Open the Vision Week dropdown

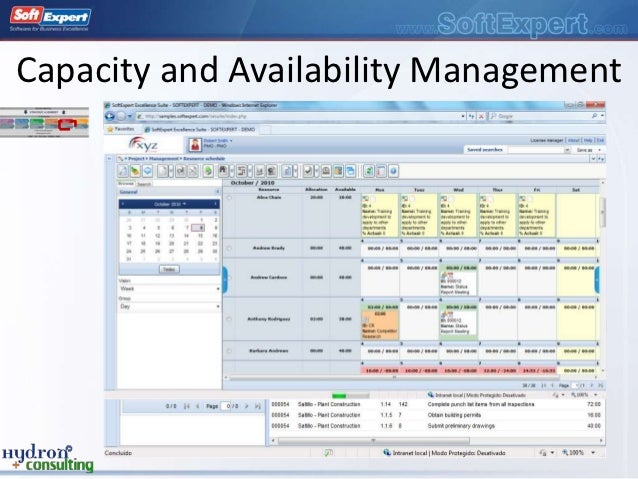pos(218,289)
